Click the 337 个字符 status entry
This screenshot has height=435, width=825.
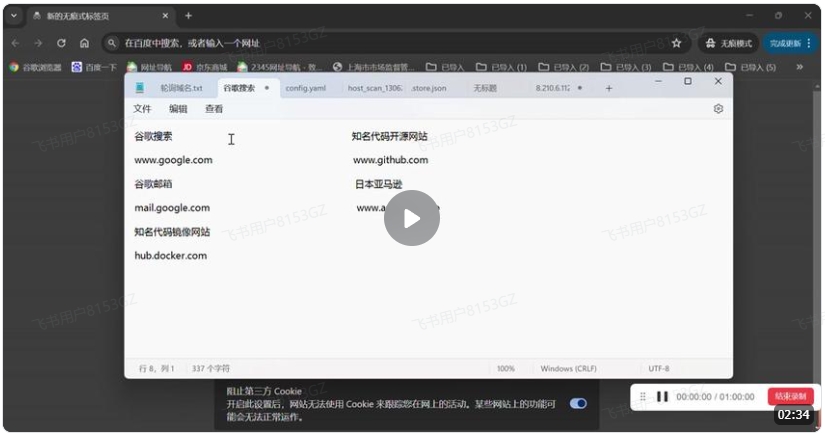210,369
